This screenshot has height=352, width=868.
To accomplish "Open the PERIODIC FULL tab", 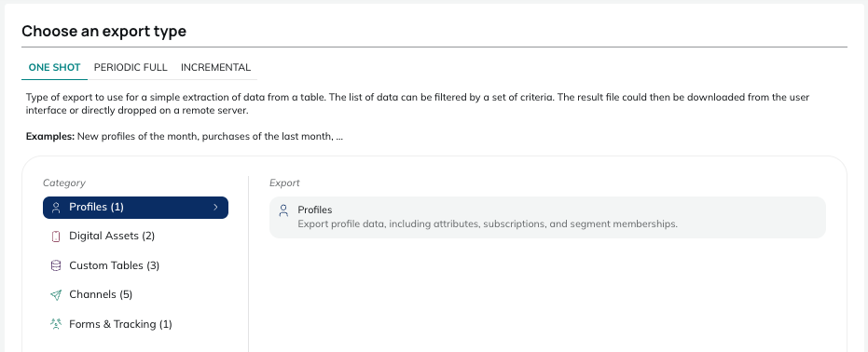I will tap(131, 67).
